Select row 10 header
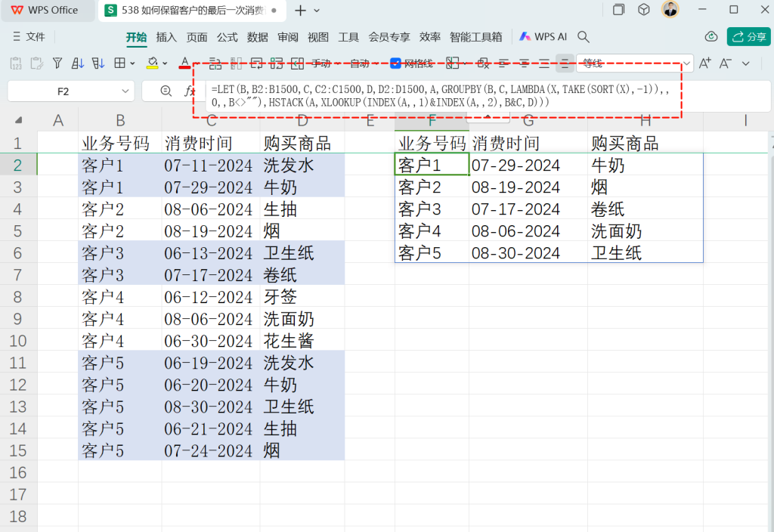Image resolution: width=774 pixels, height=532 pixels. tap(18, 341)
